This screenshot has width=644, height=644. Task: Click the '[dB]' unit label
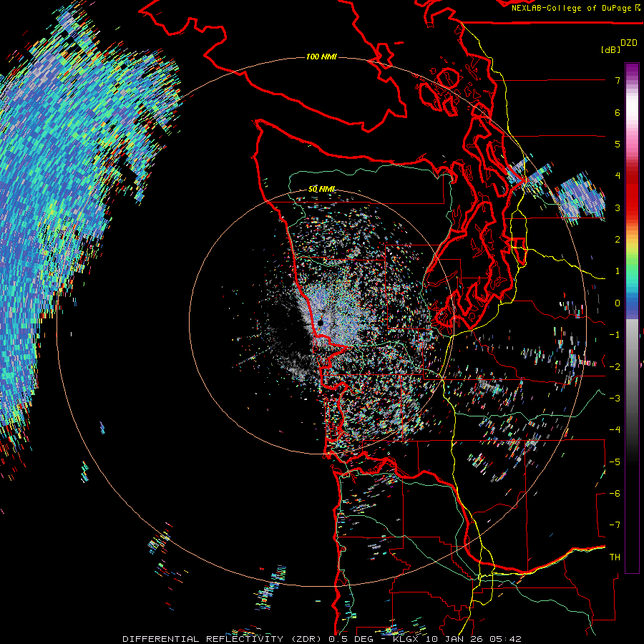coord(610,50)
